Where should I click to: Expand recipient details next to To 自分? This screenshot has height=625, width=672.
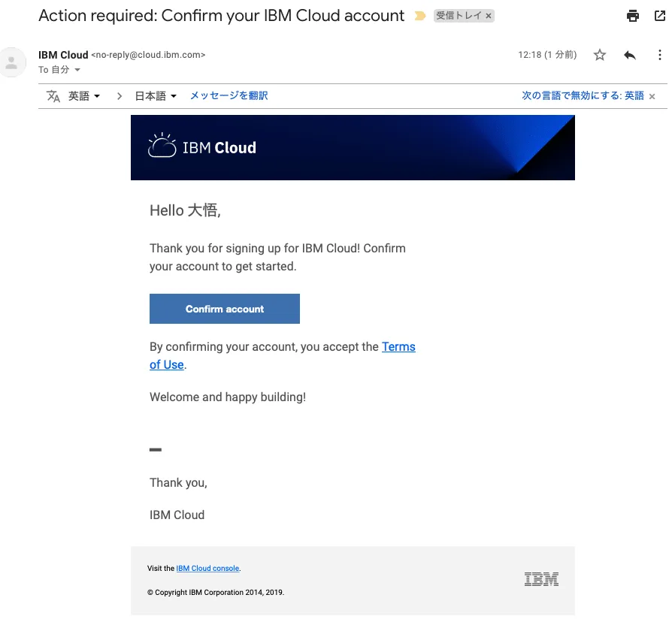tap(77, 70)
